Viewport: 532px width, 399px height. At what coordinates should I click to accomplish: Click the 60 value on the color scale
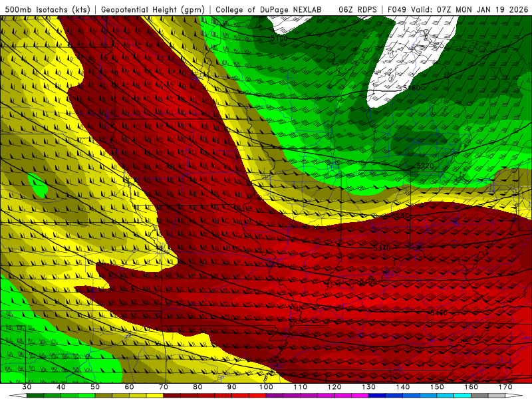129,387
